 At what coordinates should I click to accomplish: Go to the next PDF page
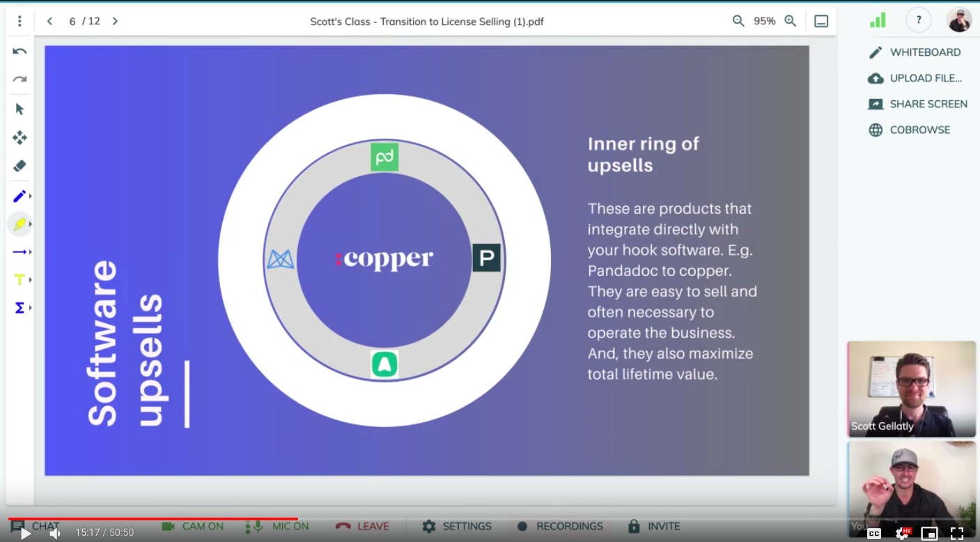[115, 22]
